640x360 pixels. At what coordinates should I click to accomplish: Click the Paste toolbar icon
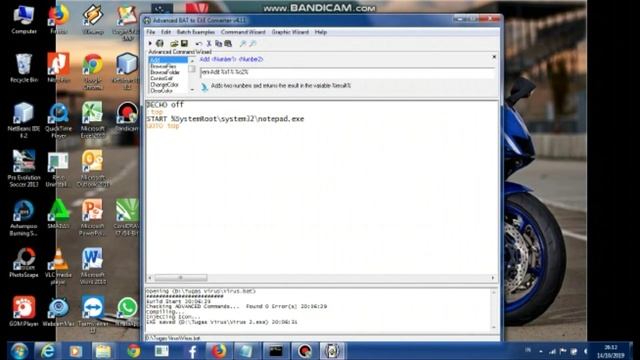coord(228,43)
